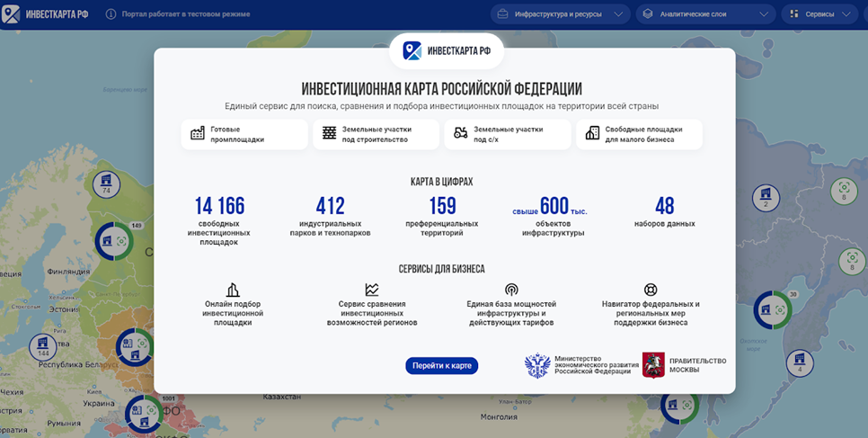Select Земельные участки под с/х card
The image size is (868, 438).
pos(507,134)
